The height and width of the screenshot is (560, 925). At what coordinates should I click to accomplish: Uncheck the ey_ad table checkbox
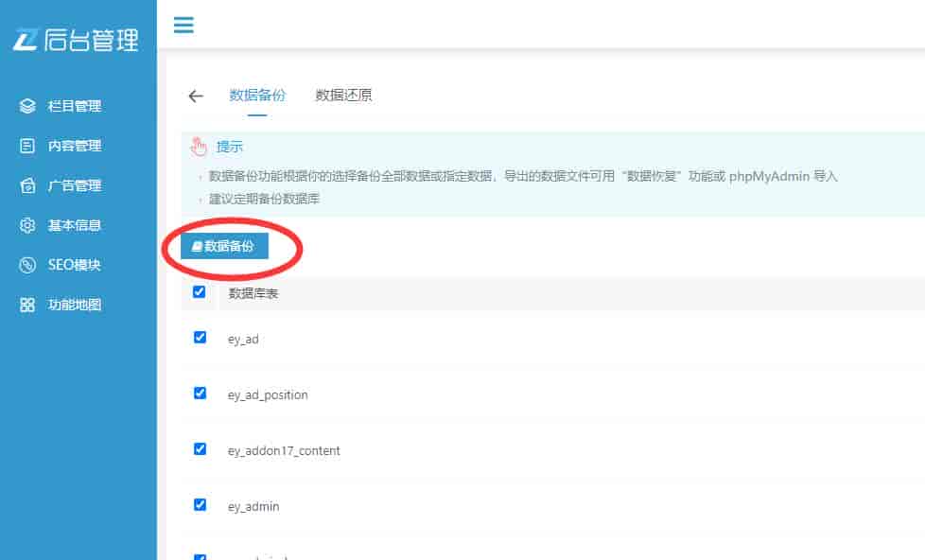[199, 339]
